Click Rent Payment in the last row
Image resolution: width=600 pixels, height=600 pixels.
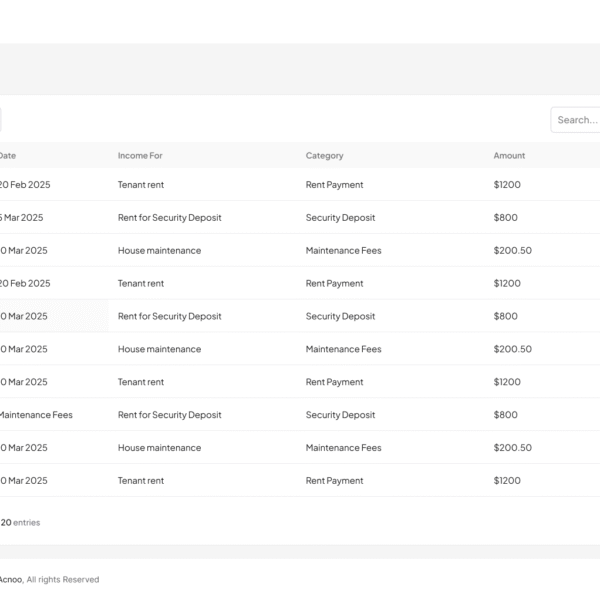pos(334,481)
